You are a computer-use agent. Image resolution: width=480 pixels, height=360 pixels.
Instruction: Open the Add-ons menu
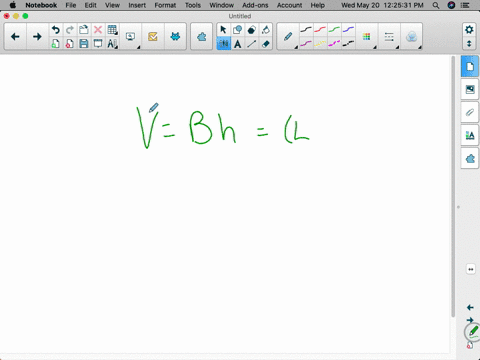pyautogui.click(x=255, y=5)
